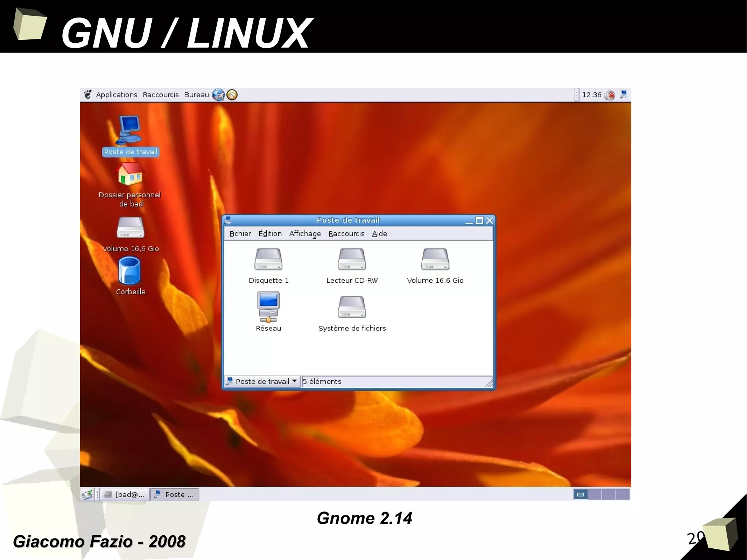The height and width of the screenshot is (560, 747).
Task: Launch the web browser globe icon
Action: pos(218,95)
